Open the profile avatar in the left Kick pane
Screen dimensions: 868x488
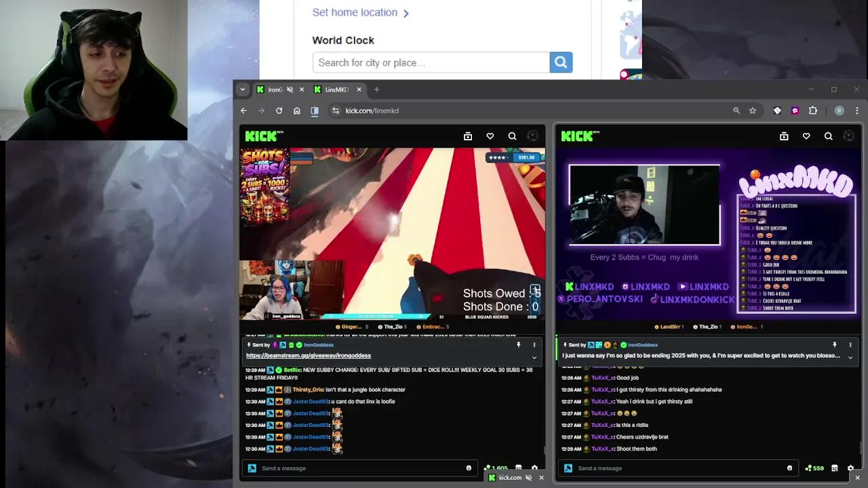pos(533,136)
